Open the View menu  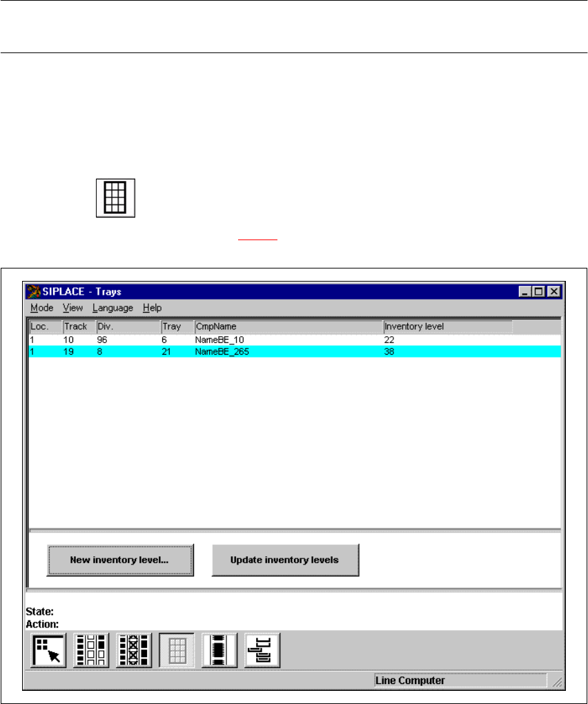pyautogui.click(x=72, y=308)
